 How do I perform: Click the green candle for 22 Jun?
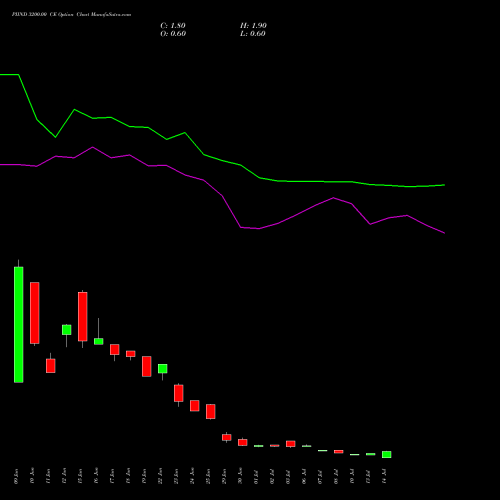[x=163, y=369]
